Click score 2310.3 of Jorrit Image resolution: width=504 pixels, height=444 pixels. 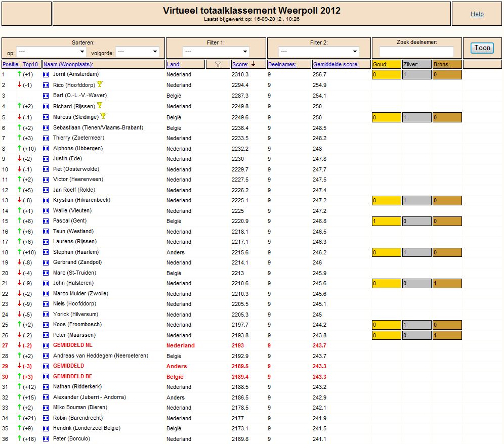pos(240,74)
